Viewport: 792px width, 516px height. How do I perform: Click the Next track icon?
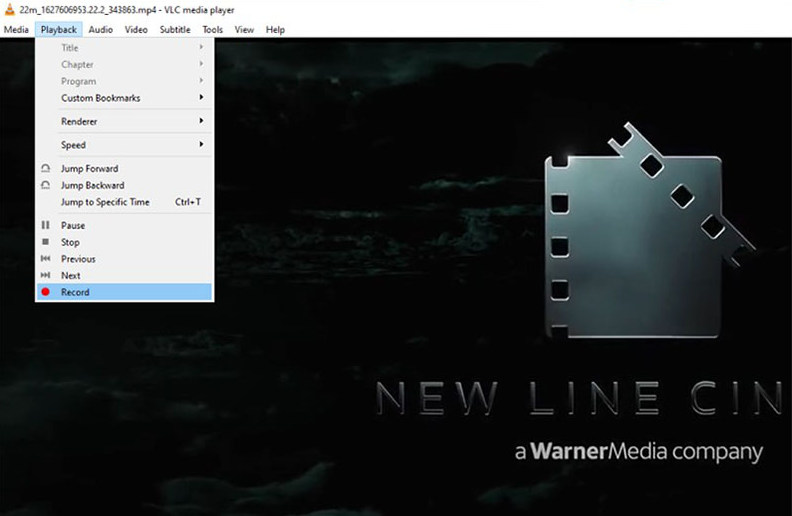[45, 275]
